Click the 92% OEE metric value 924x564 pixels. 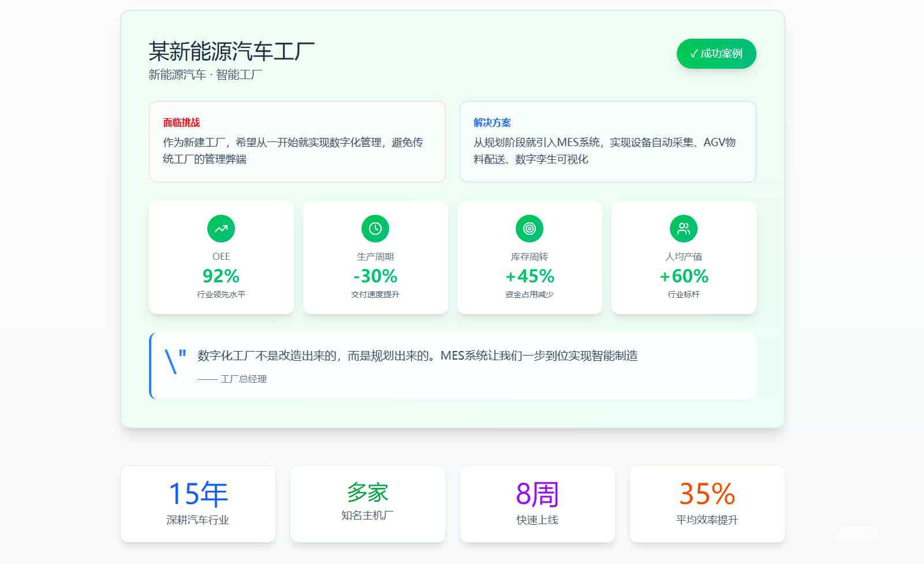221,276
